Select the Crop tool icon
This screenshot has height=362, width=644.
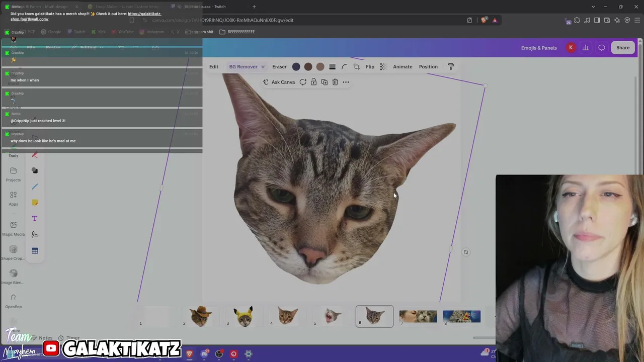click(x=357, y=67)
